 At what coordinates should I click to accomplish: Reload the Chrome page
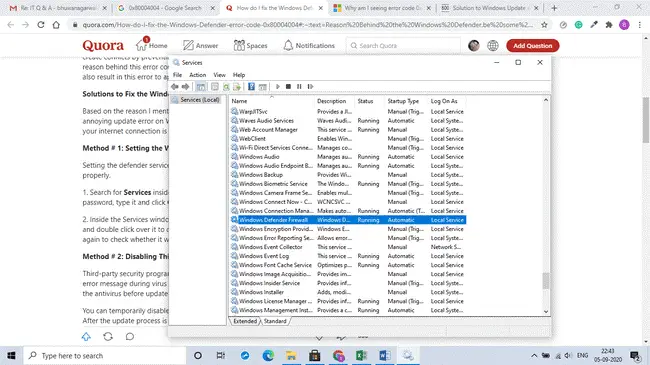[41, 25]
